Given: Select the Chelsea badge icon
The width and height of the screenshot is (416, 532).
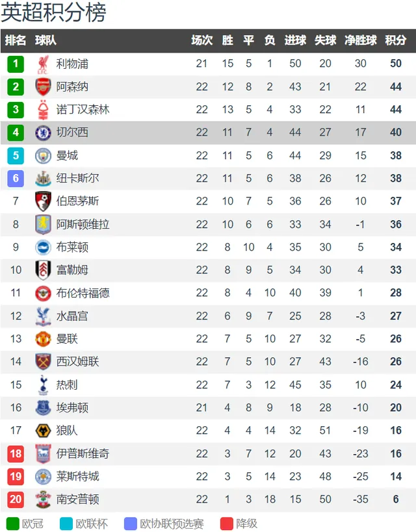Looking at the screenshot, I should pyautogui.click(x=43, y=133).
